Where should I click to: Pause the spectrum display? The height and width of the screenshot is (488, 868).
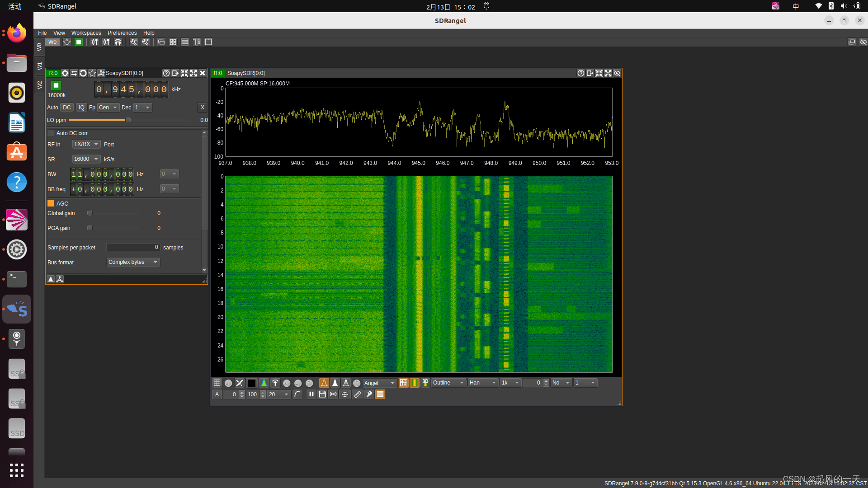pos(311,394)
